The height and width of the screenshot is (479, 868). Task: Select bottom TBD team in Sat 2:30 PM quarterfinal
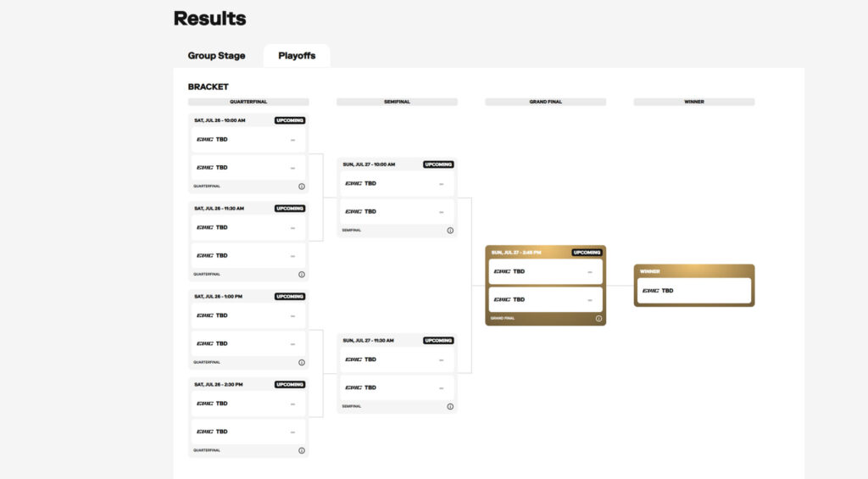pos(248,432)
